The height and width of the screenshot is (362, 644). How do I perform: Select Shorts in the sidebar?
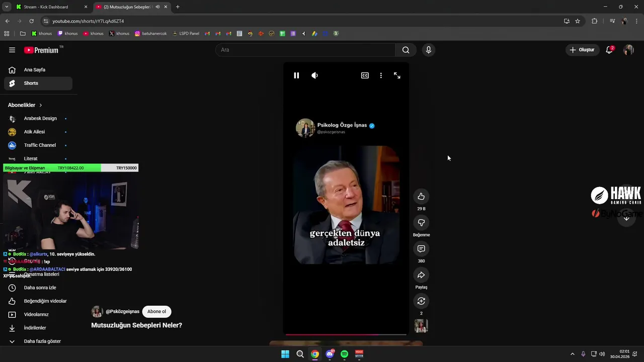tap(38, 83)
